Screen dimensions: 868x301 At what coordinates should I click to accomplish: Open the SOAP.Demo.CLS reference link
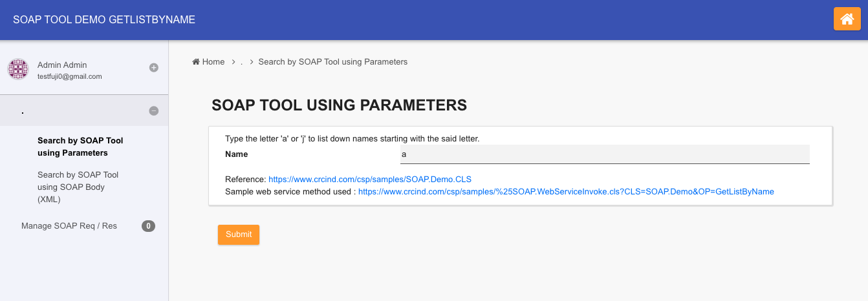coord(374,179)
